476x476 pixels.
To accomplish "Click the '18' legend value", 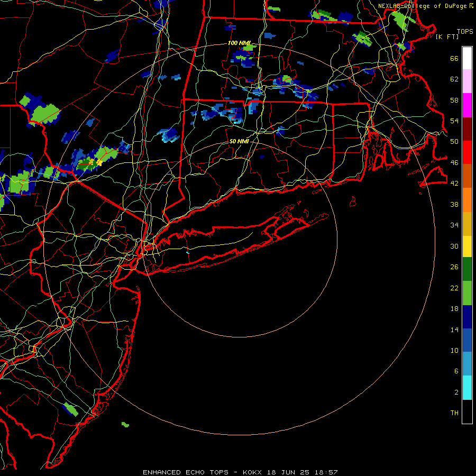I will (x=454, y=309).
